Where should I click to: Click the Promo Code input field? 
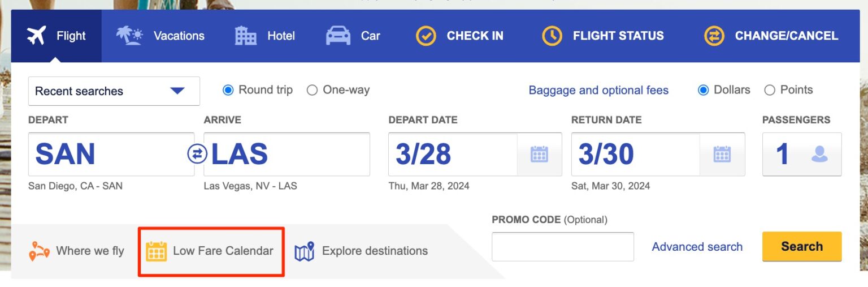coord(562,247)
